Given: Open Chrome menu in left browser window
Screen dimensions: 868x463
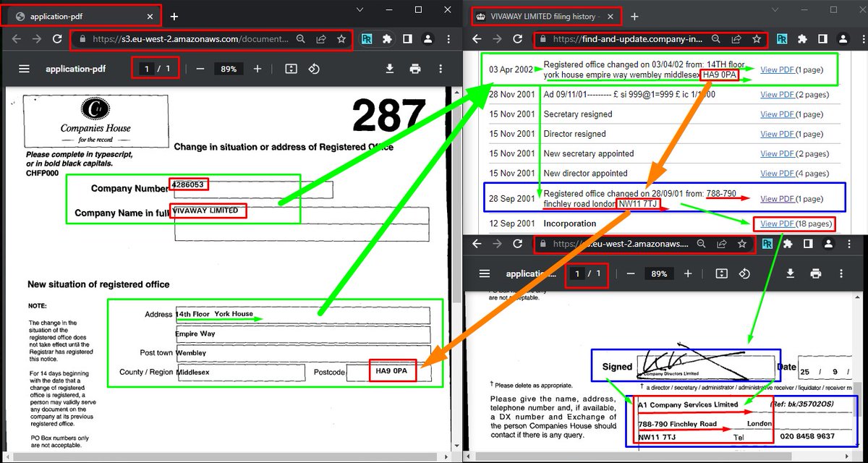Looking at the screenshot, I should (448, 39).
